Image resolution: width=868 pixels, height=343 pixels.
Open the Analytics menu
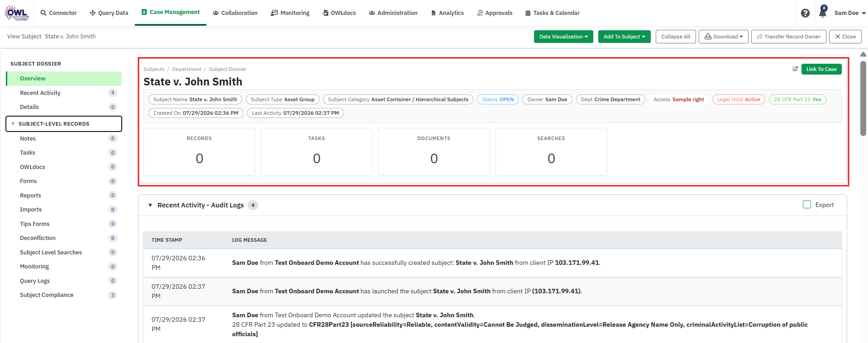447,13
